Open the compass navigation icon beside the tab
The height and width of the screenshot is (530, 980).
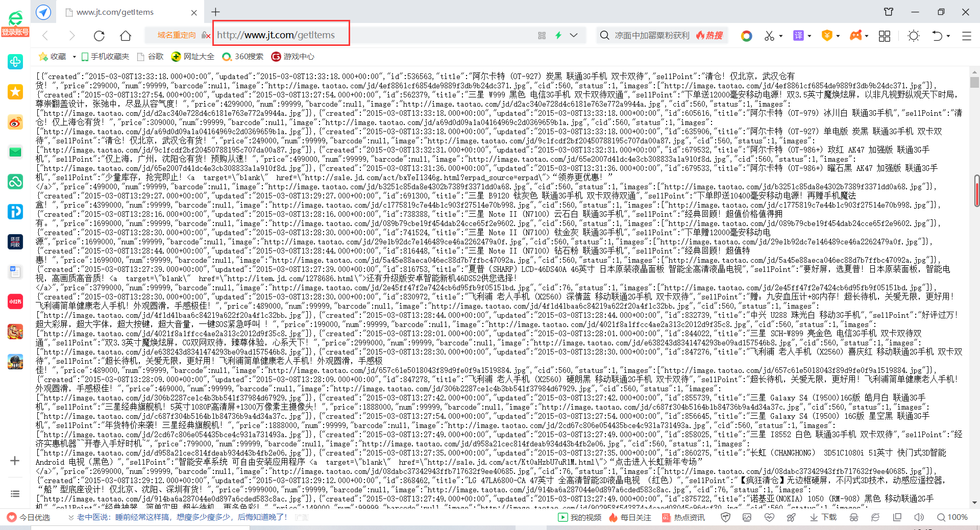(x=43, y=12)
